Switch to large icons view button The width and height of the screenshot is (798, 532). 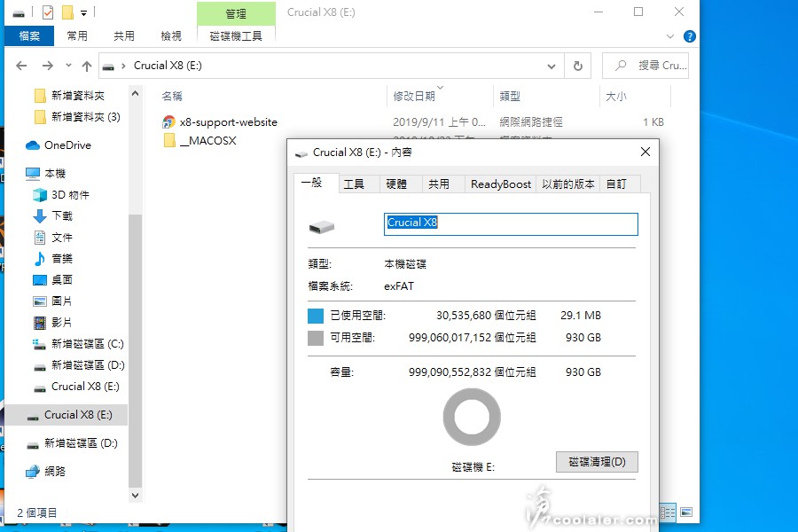pos(686,512)
